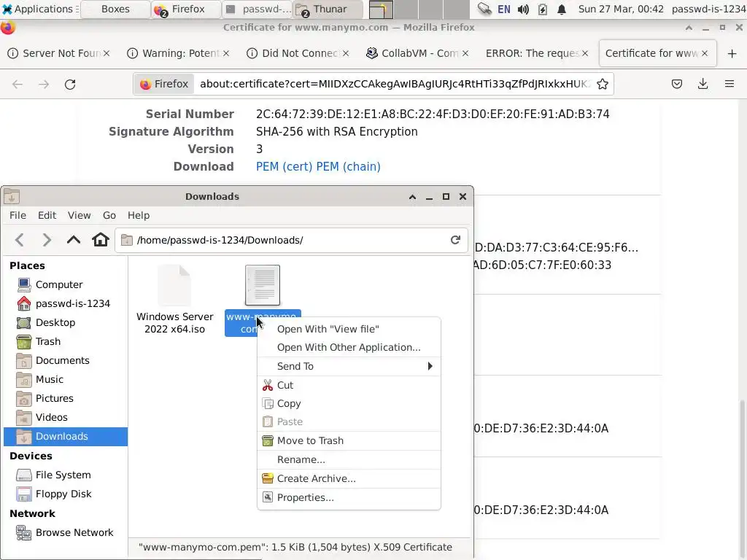Open Thunar Edit menu

47,215
